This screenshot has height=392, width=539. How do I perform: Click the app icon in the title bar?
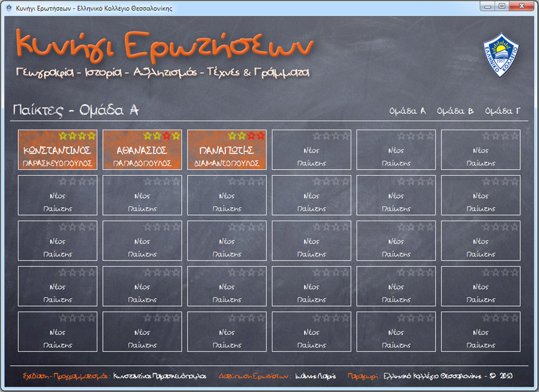tap(8, 8)
